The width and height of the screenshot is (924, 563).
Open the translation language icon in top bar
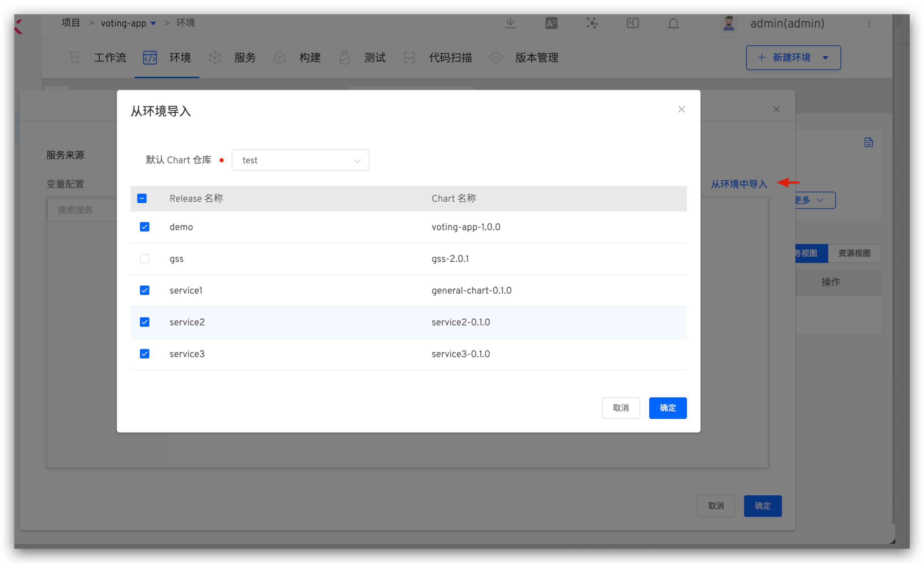551,23
